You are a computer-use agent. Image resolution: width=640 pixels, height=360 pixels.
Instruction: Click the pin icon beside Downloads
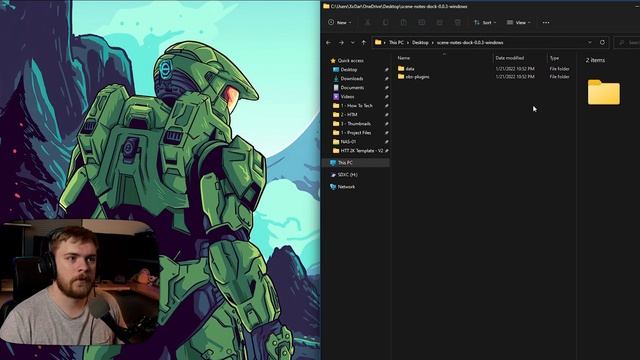[x=387, y=79]
